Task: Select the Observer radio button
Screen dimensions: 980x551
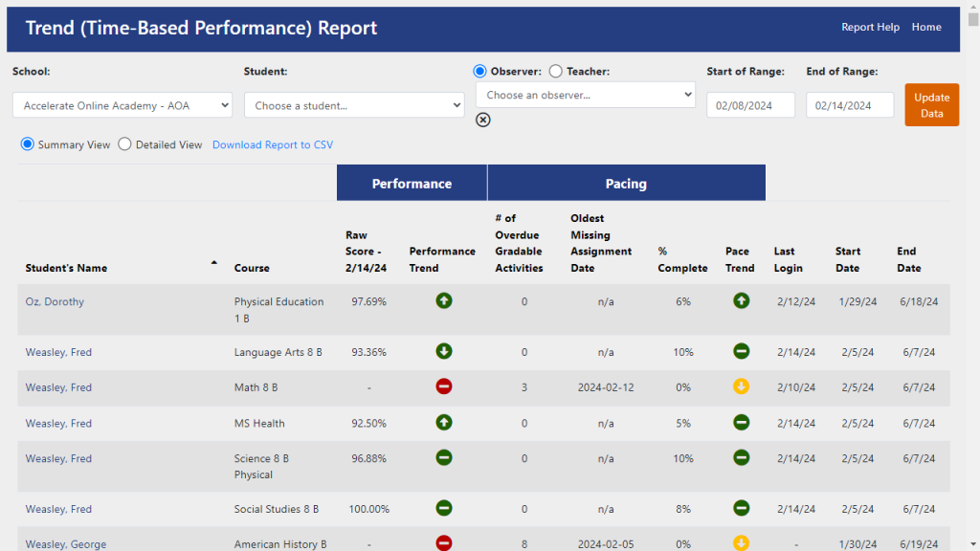Action: pos(480,71)
